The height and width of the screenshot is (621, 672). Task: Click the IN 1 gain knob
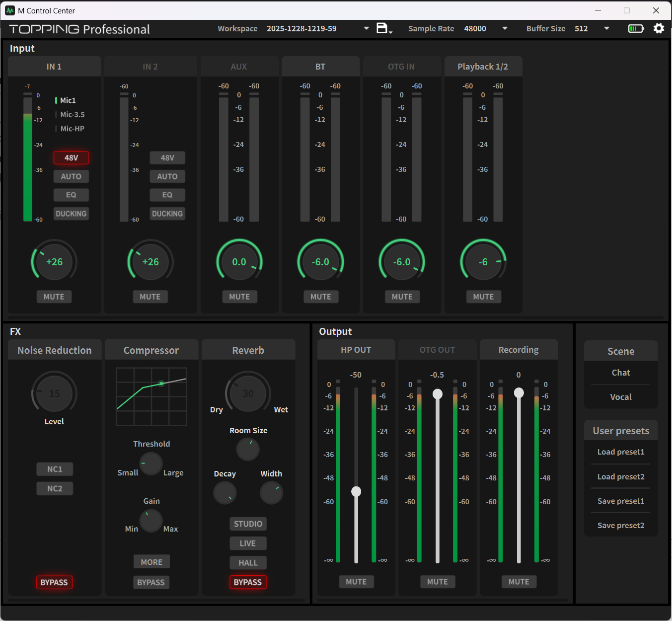pyautogui.click(x=54, y=262)
